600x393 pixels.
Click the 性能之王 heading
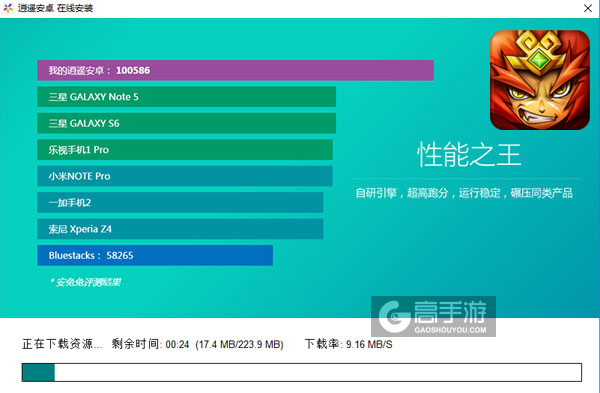[469, 155]
